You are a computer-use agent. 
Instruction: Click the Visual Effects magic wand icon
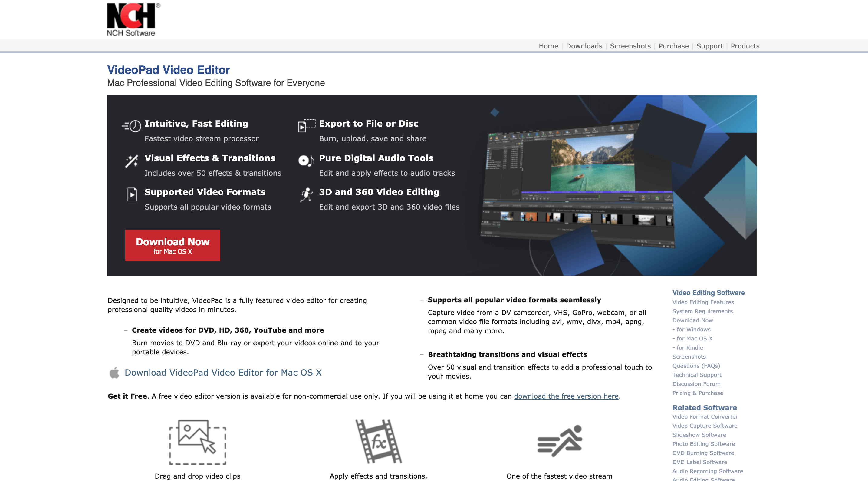(x=132, y=161)
